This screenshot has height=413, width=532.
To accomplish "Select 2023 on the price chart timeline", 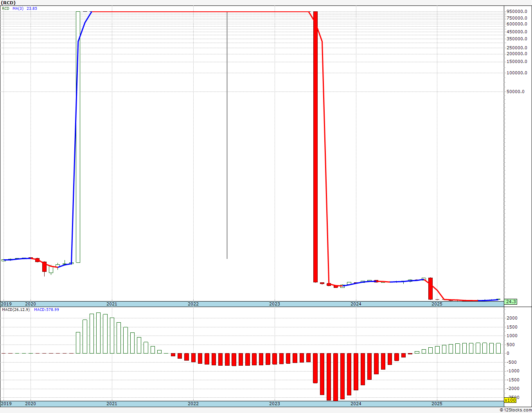I will pyautogui.click(x=274, y=304).
